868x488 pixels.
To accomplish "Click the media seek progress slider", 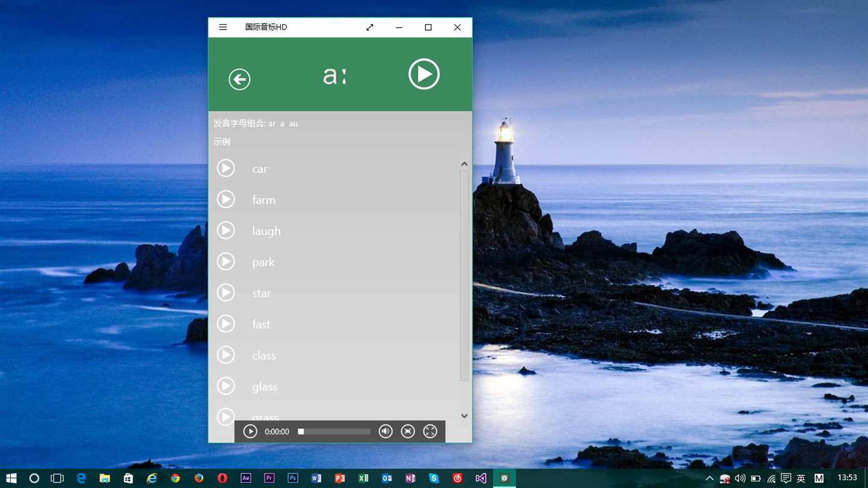I will coord(335,431).
